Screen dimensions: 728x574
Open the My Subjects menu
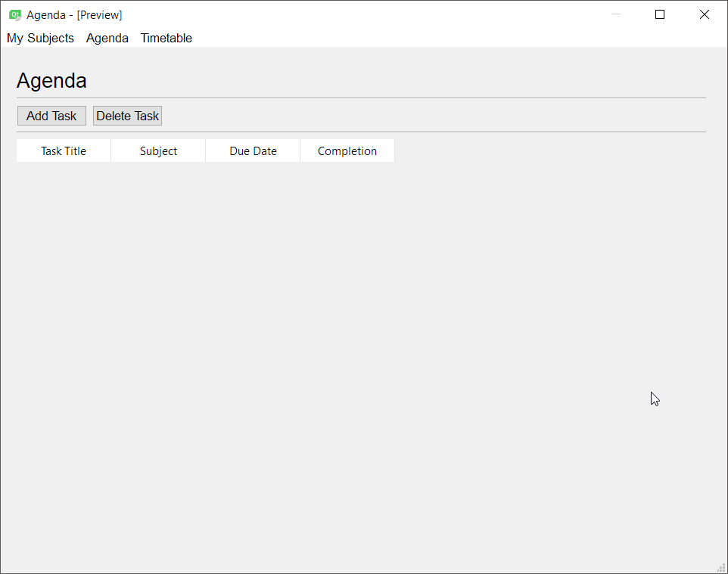point(40,38)
